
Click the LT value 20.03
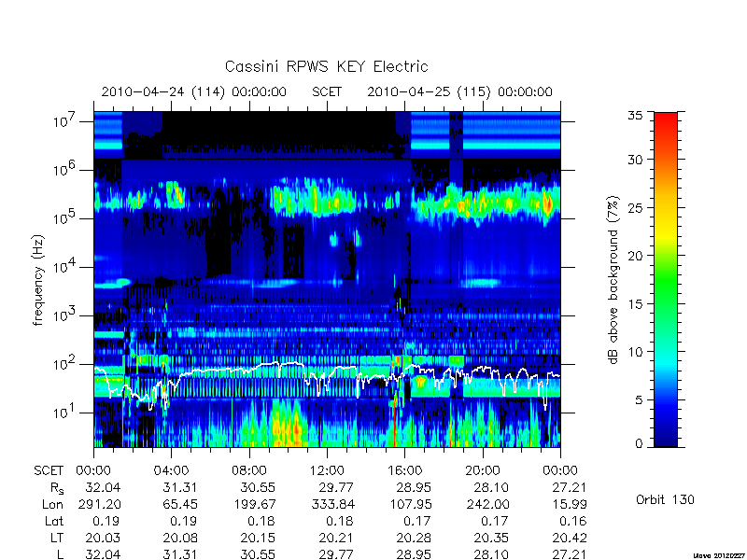[103, 538]
